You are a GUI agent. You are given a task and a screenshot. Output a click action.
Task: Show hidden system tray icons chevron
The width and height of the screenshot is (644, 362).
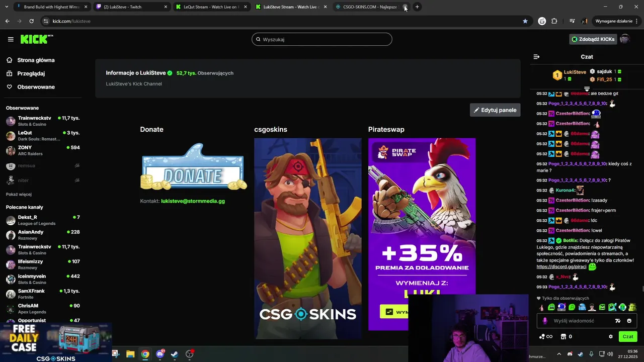point(558,354)
